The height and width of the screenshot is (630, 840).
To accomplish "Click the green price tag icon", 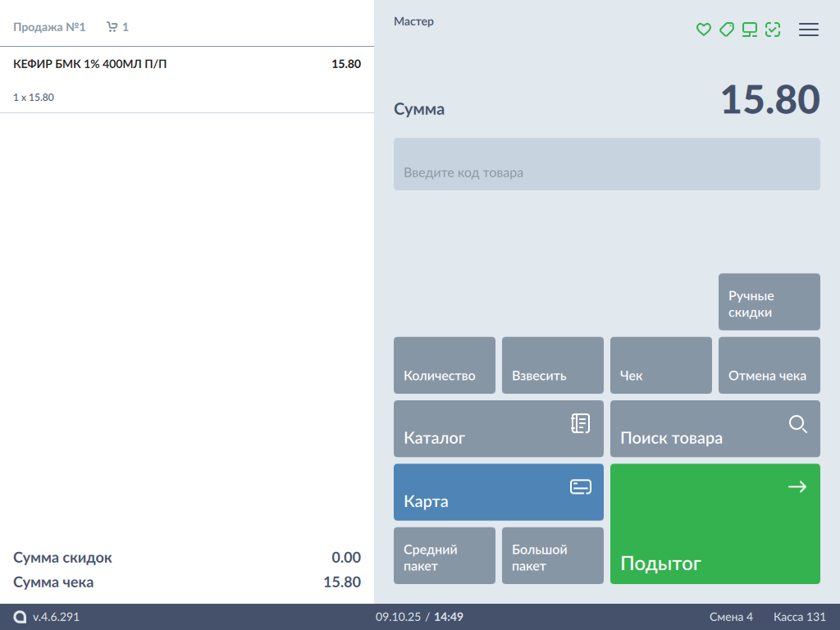I will [x=726, y=30].
